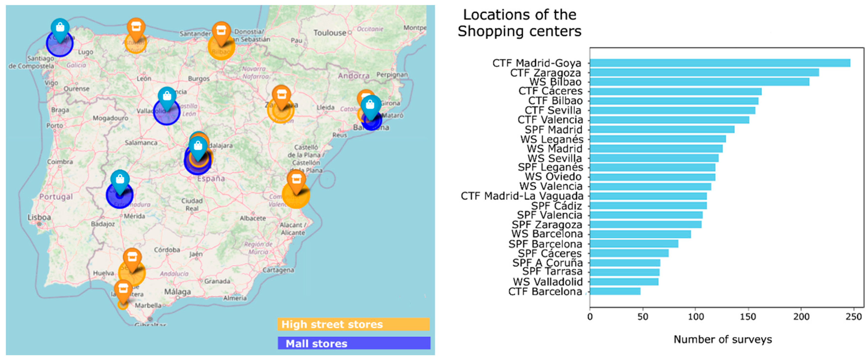This screenshot has width=868, height=360.
Task: Click the WS Bilbao bar
Action: 699,82
